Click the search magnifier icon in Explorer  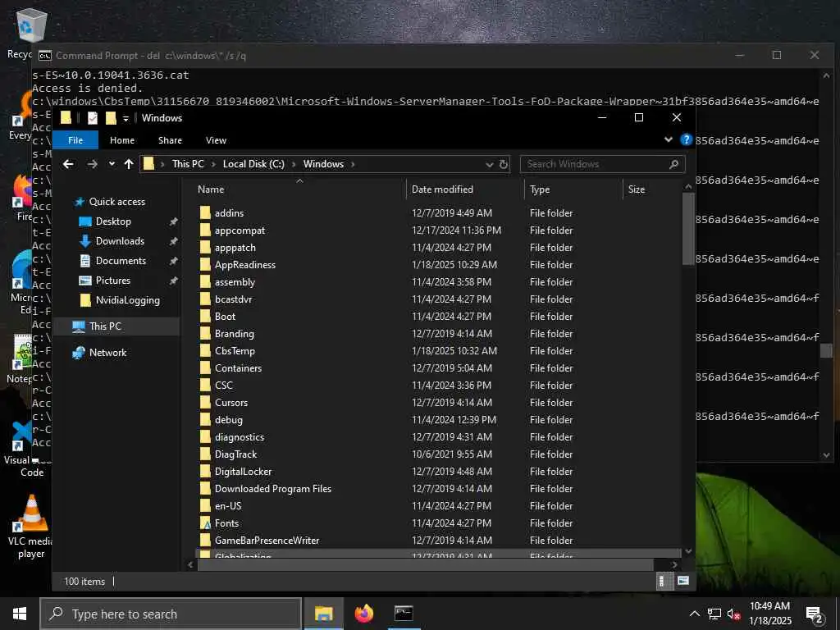674,164
